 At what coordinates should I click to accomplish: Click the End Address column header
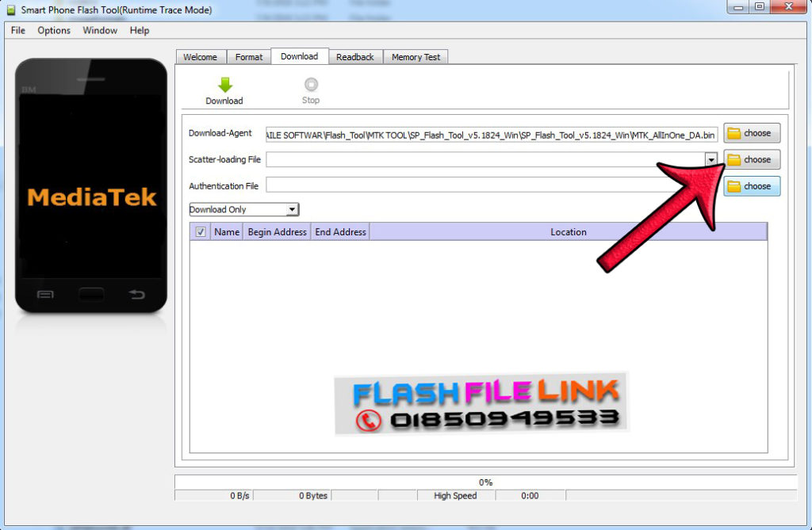[x=340, y=232]
